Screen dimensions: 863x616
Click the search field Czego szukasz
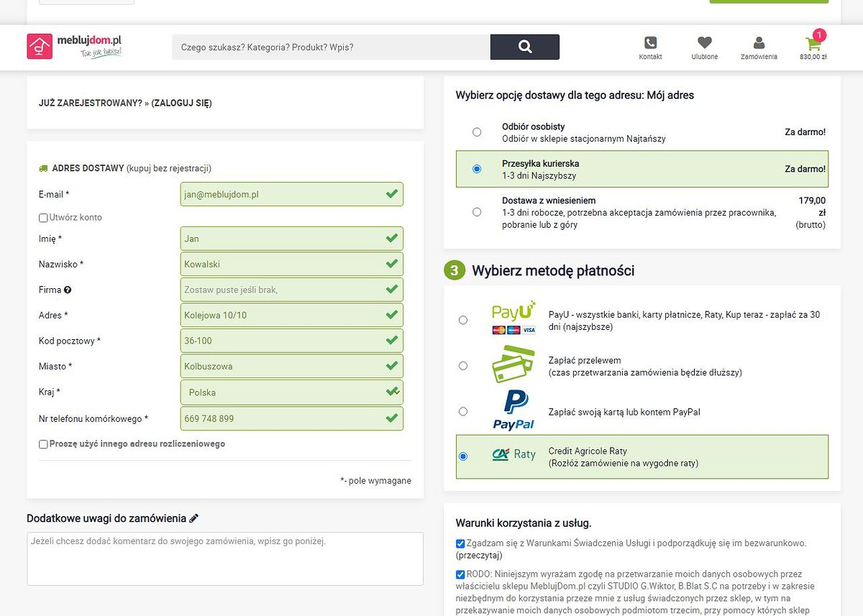332,47
